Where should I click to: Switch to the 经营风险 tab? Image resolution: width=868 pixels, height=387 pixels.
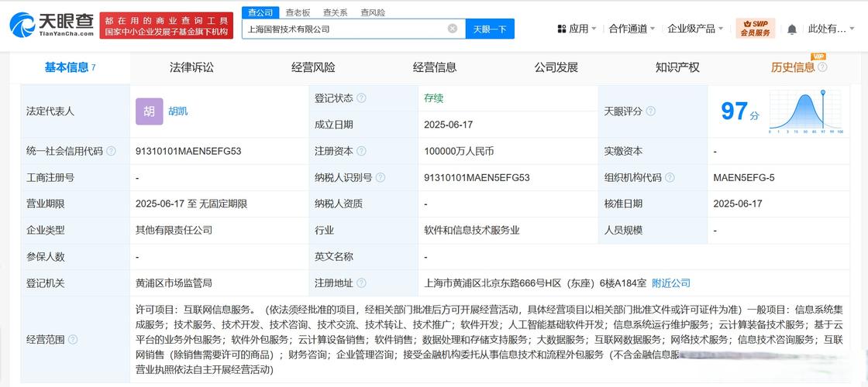313,67
